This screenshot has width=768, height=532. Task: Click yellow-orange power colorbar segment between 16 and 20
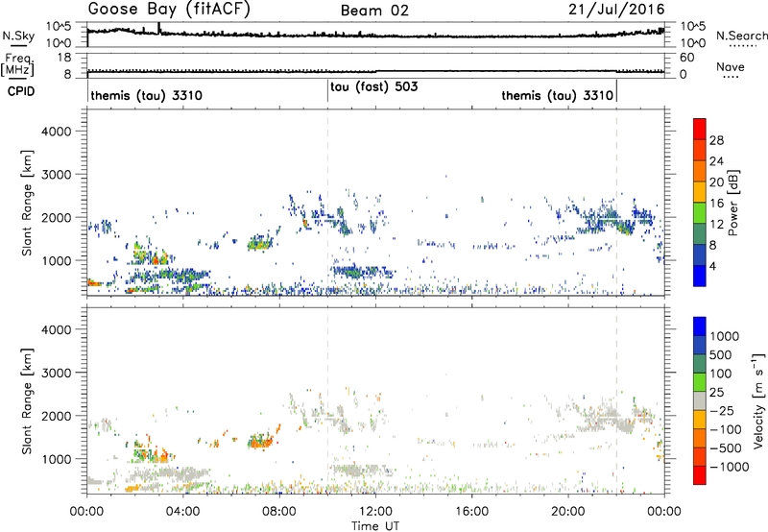pos(700,192)
